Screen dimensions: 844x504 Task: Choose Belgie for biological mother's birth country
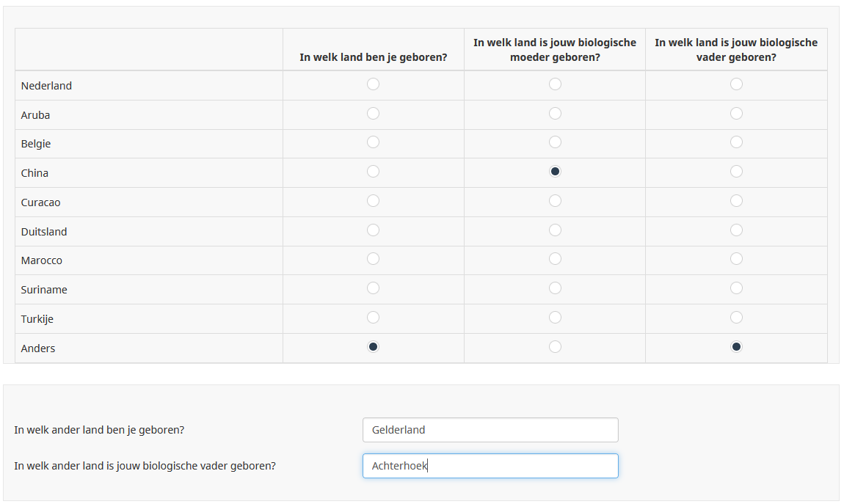555,142
